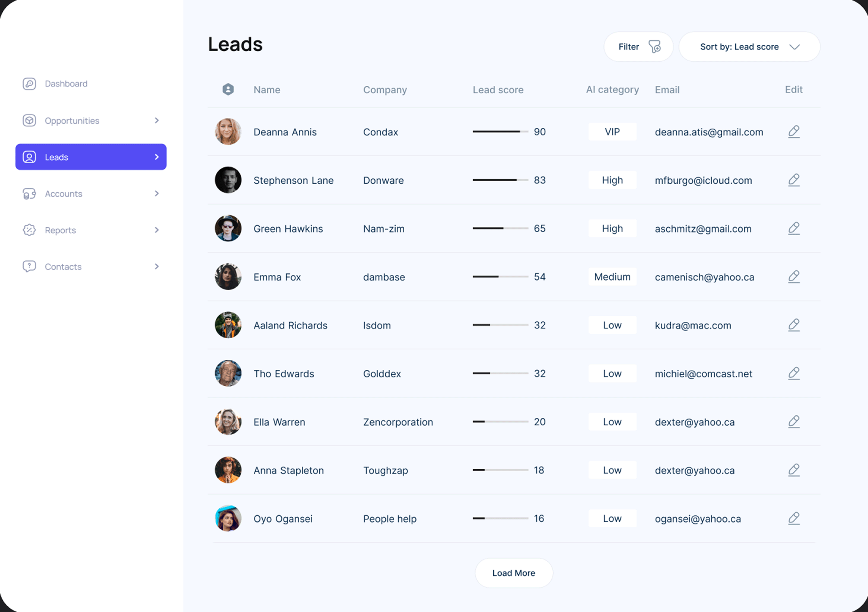Click the avatar column header icon
This screenshot has height=612, width=868.
coord(228,90)
